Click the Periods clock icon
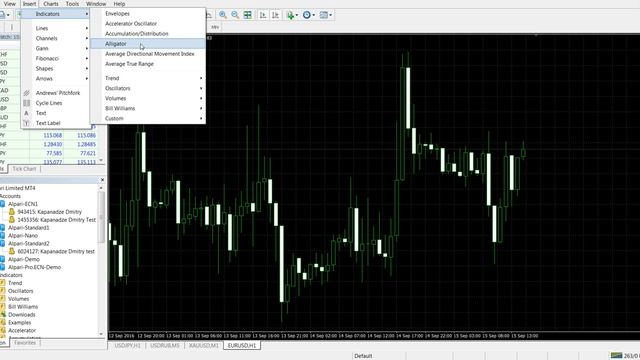Screen dimensions: 640x360 (x=307, y=15)
